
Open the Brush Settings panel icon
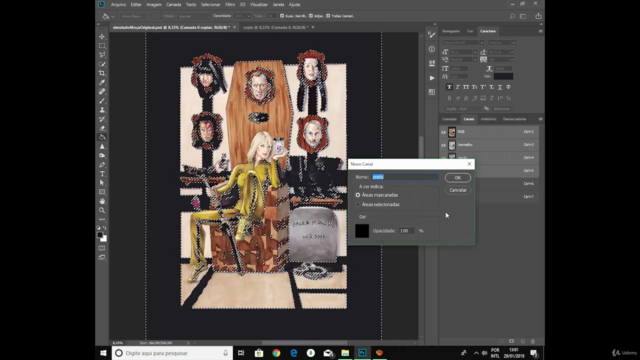tap(432, 35)
